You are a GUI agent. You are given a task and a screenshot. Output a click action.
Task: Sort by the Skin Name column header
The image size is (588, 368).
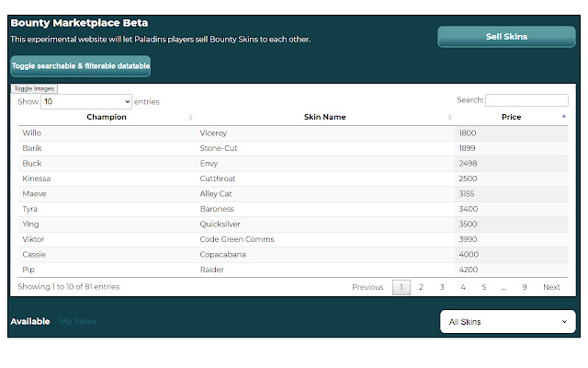[324, 117]
